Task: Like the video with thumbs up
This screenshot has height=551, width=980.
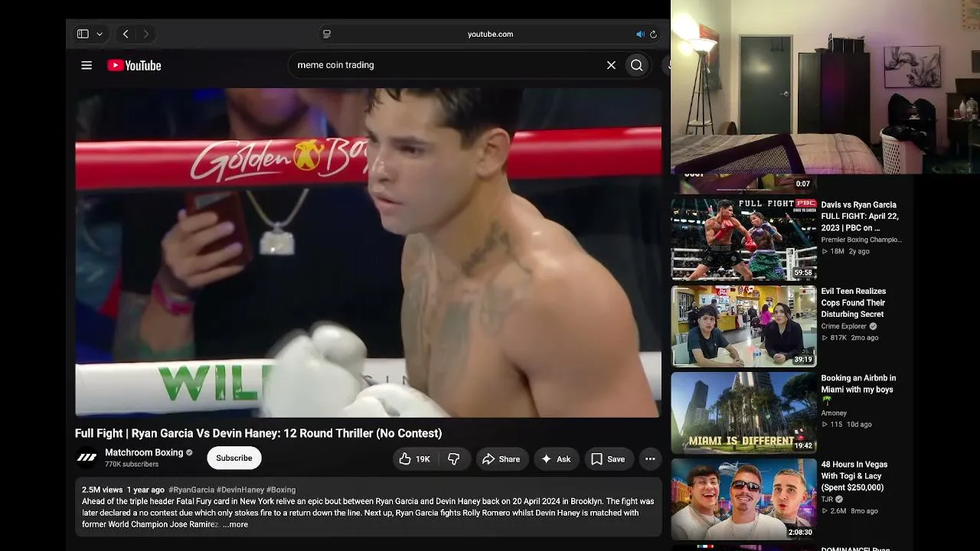Action: click(414, 459)
